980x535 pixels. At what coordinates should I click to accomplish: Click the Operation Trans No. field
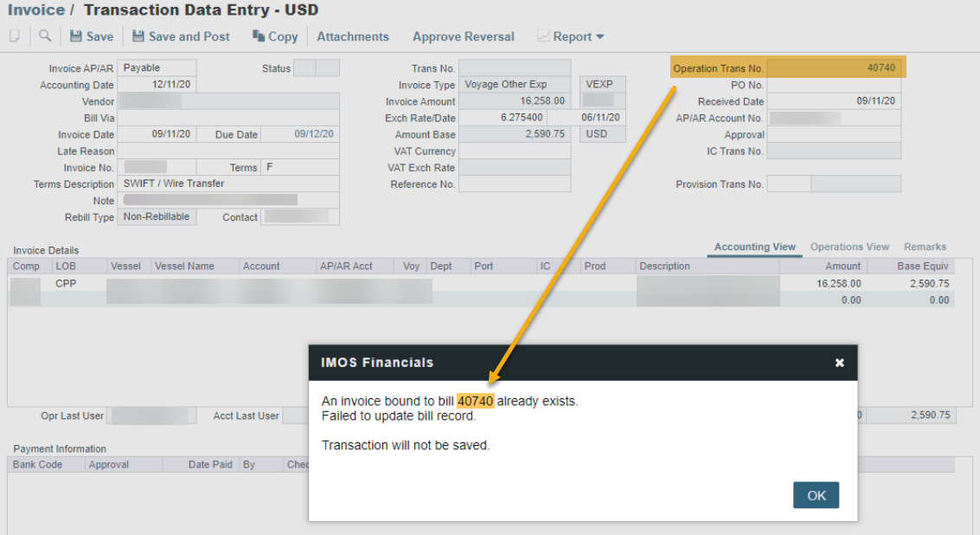[x=834, y=68]
